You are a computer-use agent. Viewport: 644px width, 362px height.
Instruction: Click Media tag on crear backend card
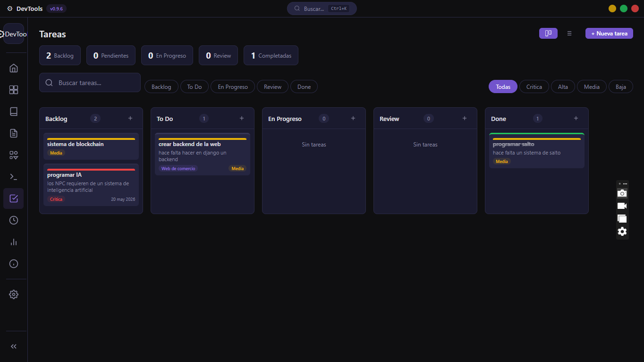[x=237, y=169]
